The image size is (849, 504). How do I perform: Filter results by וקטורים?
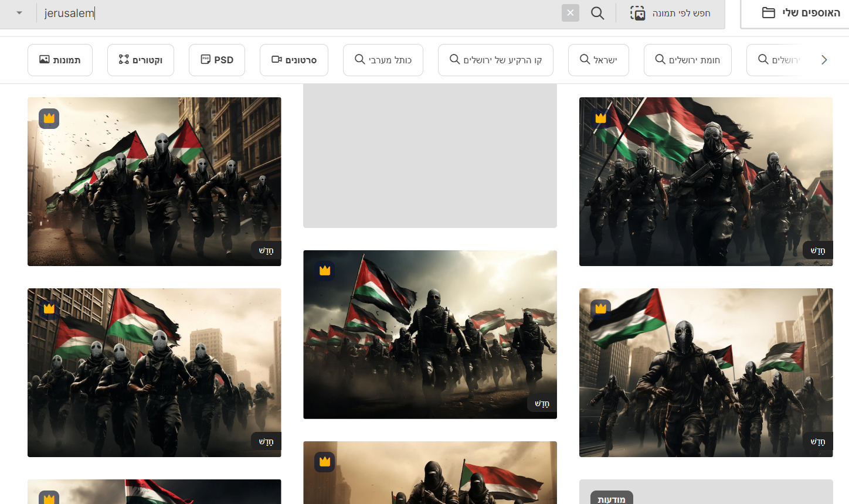tap(141, 60)
